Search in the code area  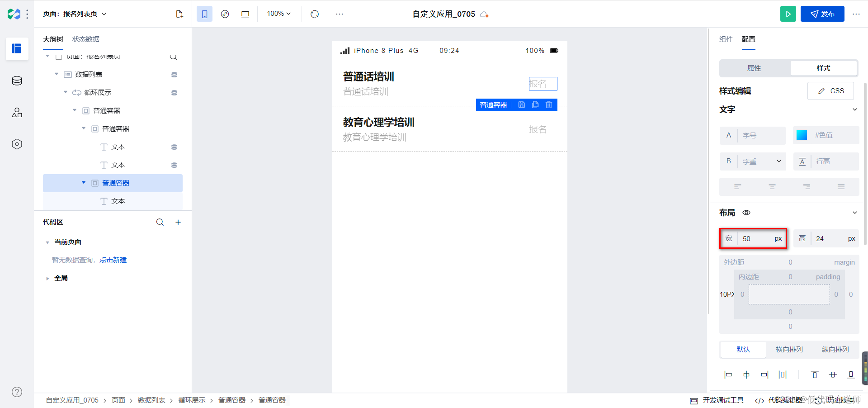160,222
